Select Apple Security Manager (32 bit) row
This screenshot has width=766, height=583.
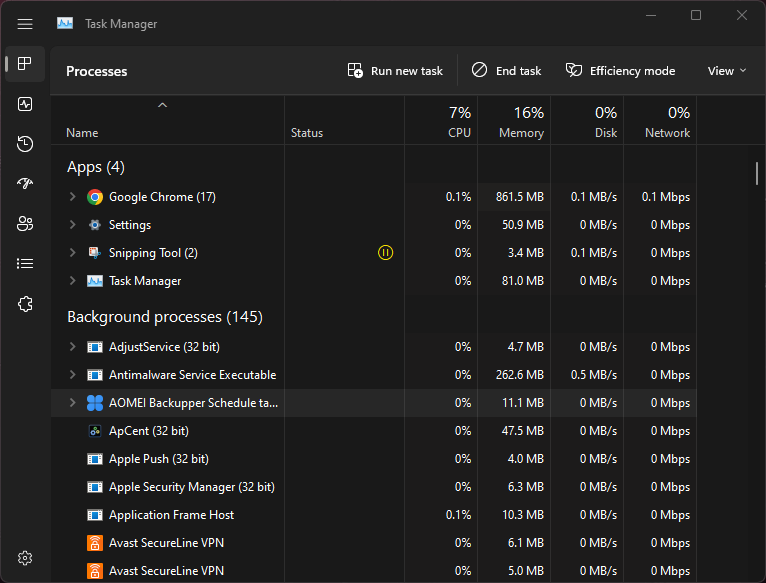click(x=374, y=487)
